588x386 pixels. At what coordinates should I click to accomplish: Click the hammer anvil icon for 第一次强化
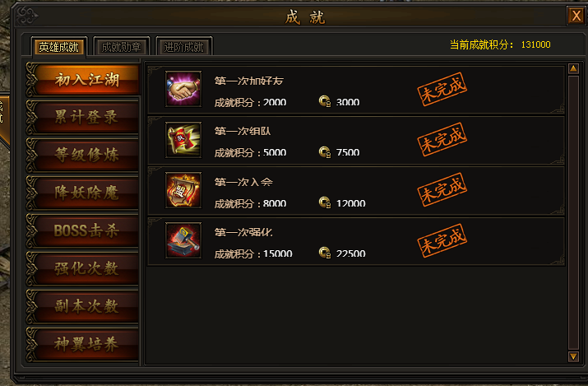click(183, 240)
